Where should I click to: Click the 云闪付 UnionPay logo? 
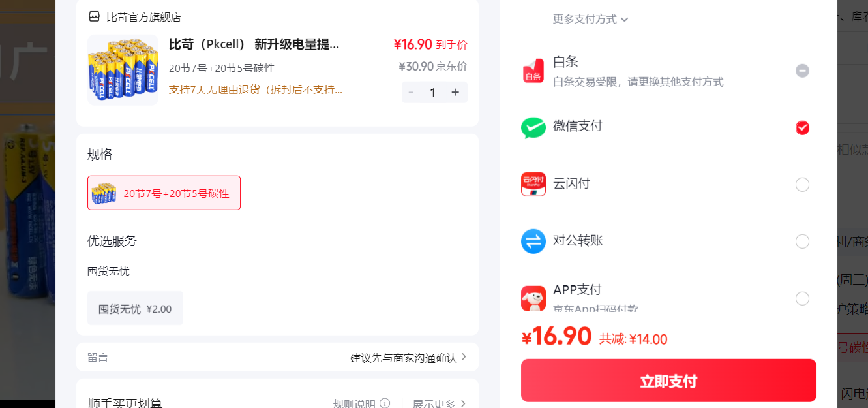(x=533, y=184)
